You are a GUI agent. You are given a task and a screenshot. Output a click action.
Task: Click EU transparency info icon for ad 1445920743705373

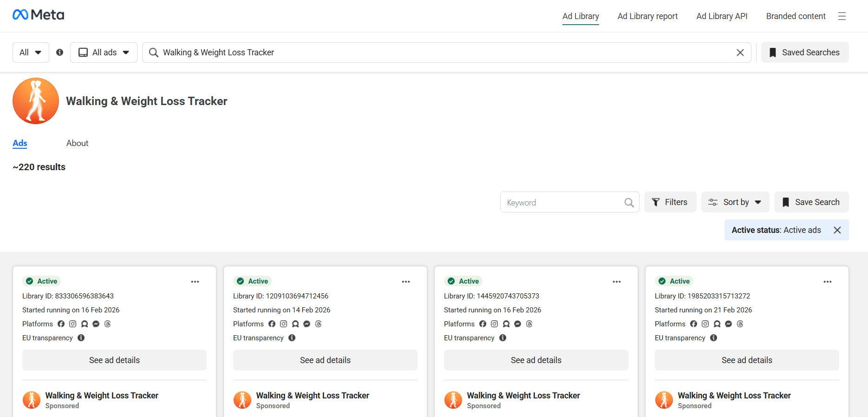tap(503, 338)
